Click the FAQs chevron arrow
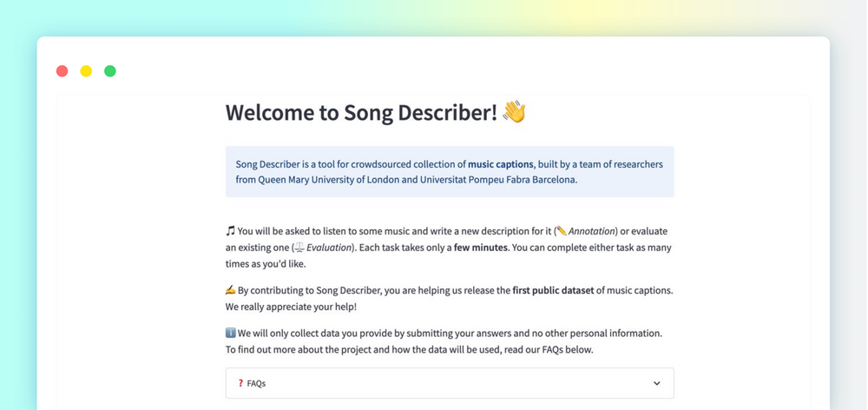Screen dimensions: 868x410 (656, 383)
